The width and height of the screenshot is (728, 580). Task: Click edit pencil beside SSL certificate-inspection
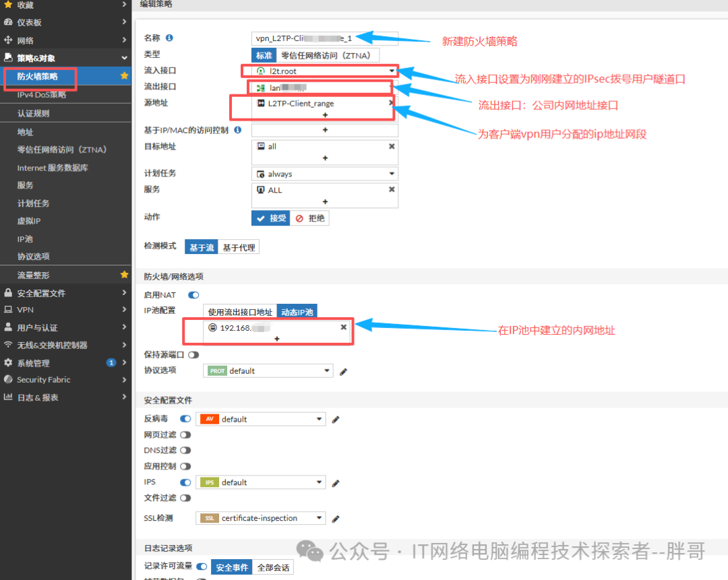[336, 519]
